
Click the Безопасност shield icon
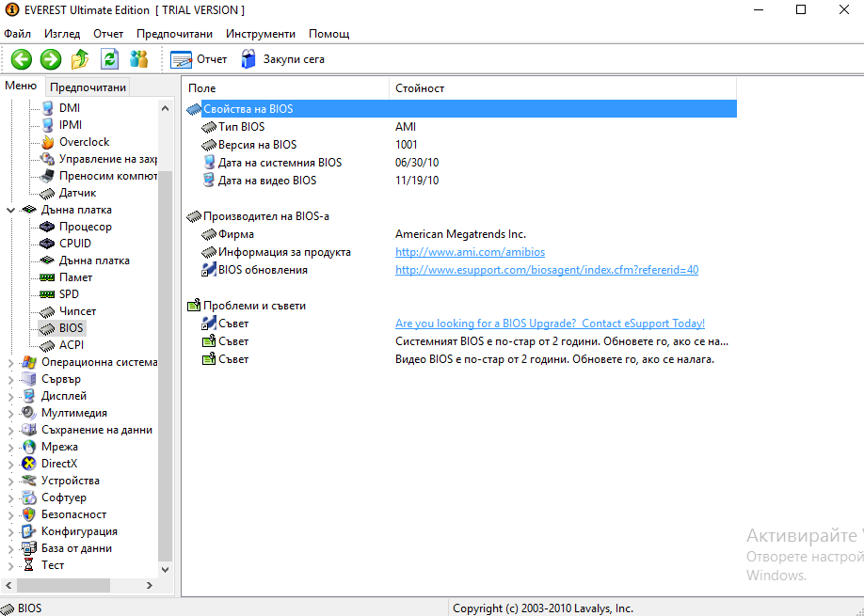pyautogui.click(x=28, y=514)
